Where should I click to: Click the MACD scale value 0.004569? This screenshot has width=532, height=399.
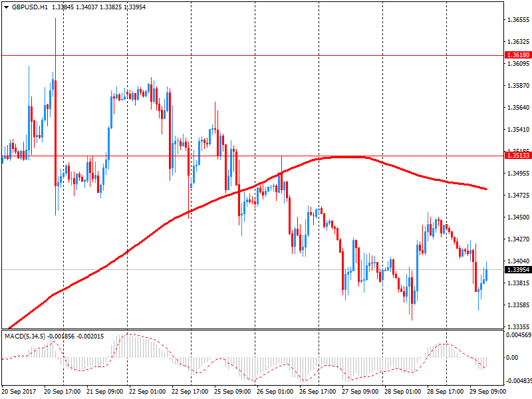(519, 335)
